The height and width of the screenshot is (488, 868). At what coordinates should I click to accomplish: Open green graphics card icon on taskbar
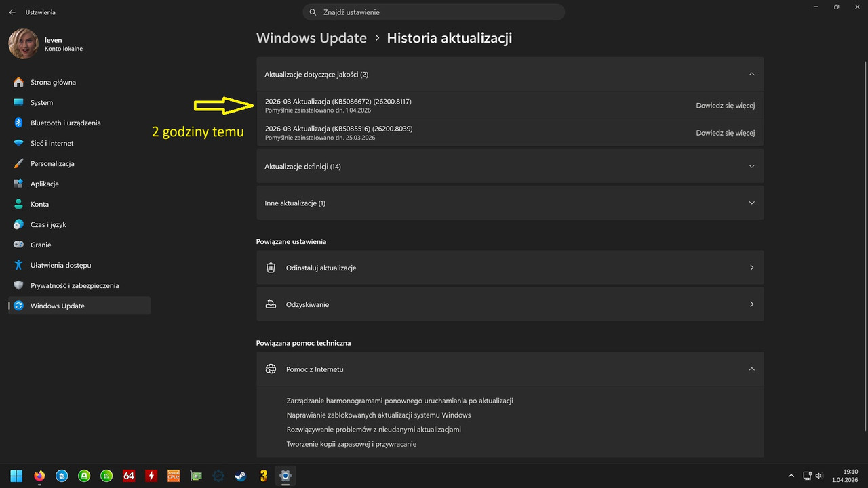[196, 476]
